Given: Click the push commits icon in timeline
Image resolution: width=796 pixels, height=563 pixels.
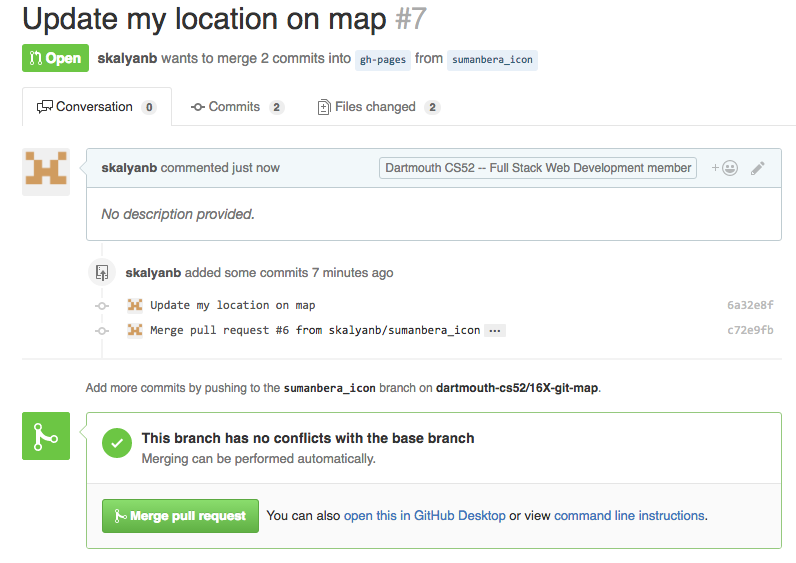Looking at the screenshot, I should [x=102, y=273].
